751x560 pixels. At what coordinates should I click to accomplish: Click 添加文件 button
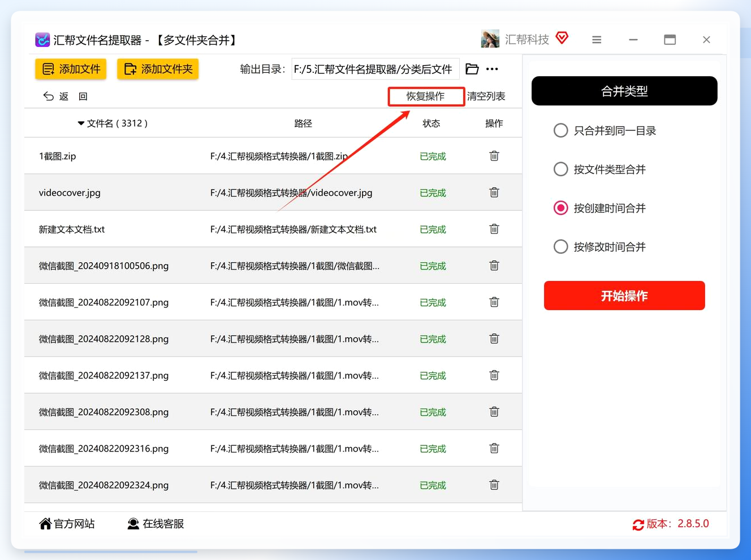[x=71, y=69]
